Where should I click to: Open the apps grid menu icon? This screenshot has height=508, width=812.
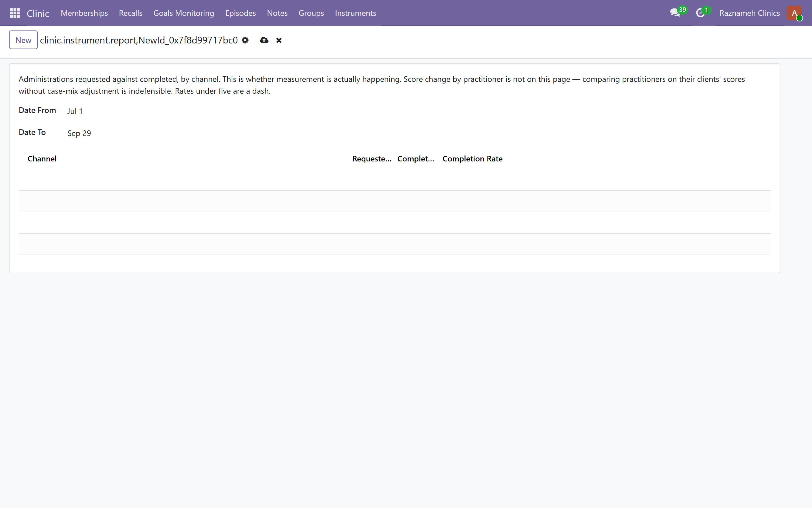coord(15,13)
